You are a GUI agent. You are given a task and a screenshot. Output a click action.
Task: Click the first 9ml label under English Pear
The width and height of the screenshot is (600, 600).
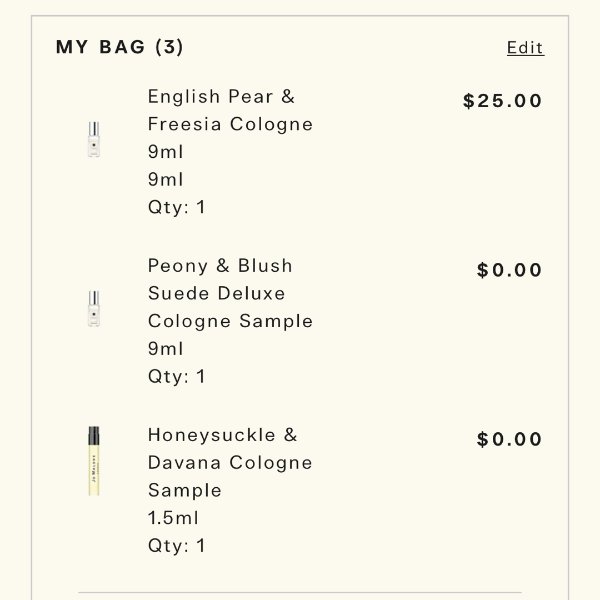(166, 152)
